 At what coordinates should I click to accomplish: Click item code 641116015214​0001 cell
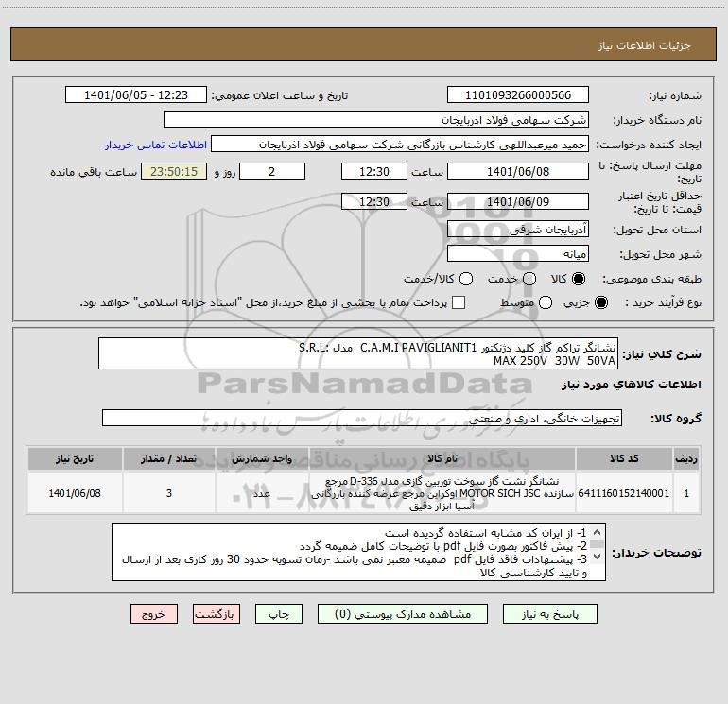click(x=624, y=493)
